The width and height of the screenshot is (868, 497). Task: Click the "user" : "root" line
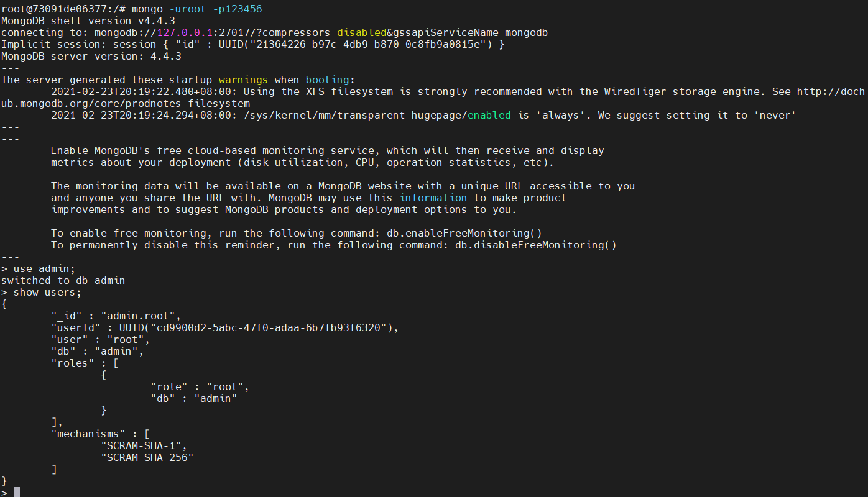(100, 339)
